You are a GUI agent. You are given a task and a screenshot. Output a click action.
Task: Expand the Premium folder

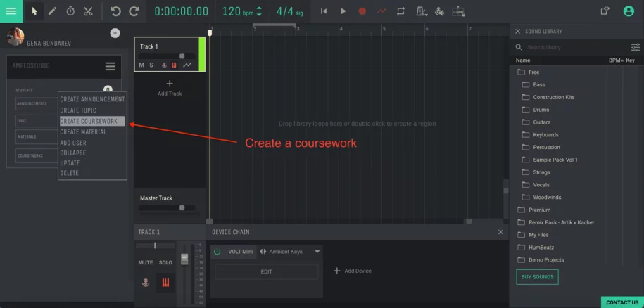click(x=539, y=210)
